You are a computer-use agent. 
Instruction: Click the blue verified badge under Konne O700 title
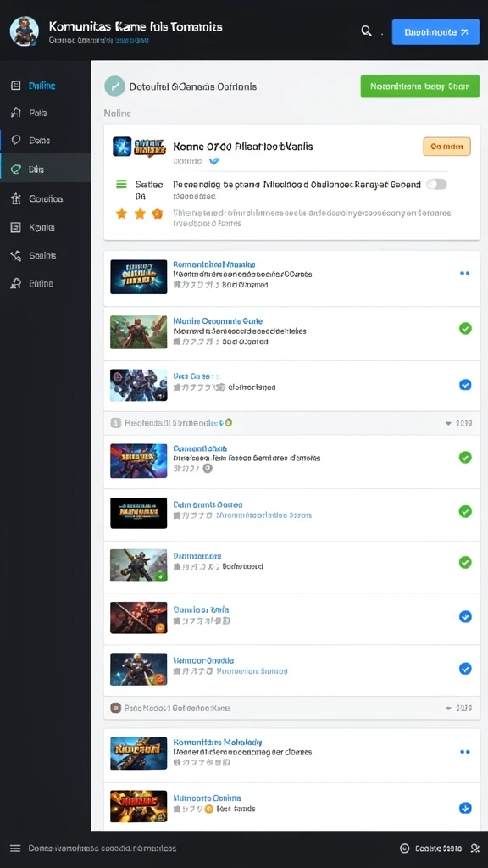[214, 161]
